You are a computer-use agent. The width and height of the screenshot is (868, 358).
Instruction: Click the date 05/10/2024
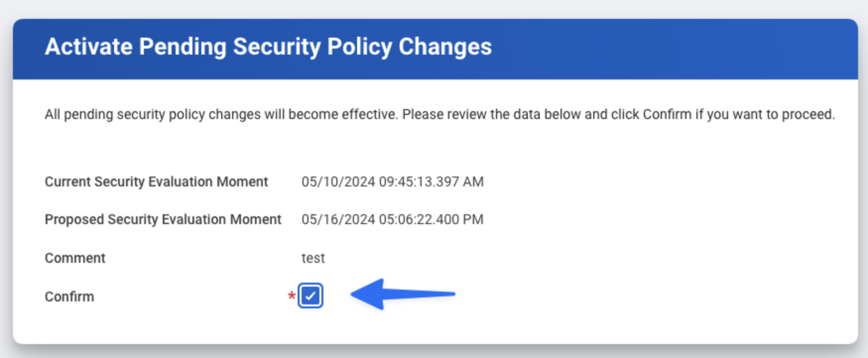tap(338, 182)
